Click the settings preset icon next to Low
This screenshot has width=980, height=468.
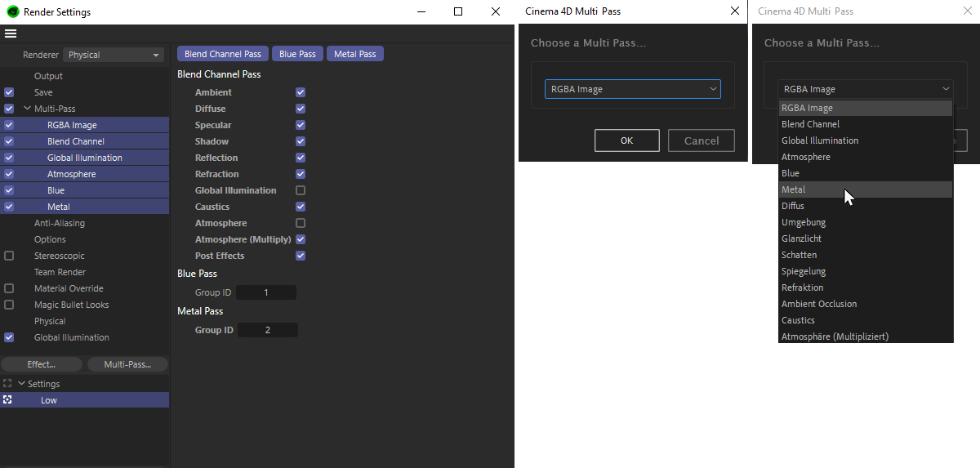7,400
